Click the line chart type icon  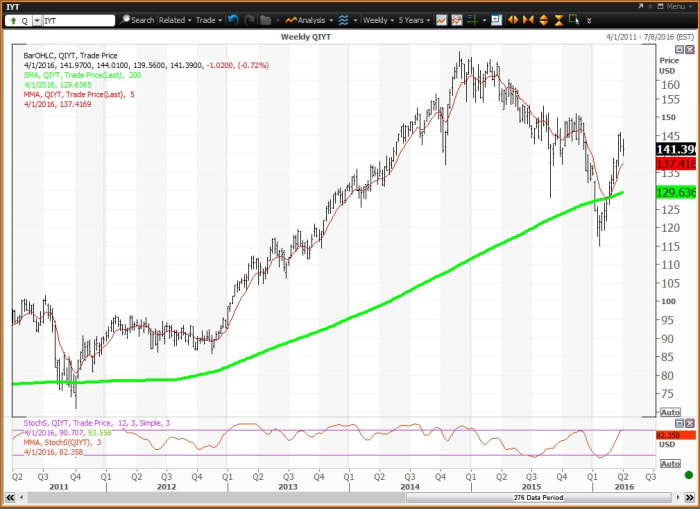pyautogui.click(x=441, y=20)
